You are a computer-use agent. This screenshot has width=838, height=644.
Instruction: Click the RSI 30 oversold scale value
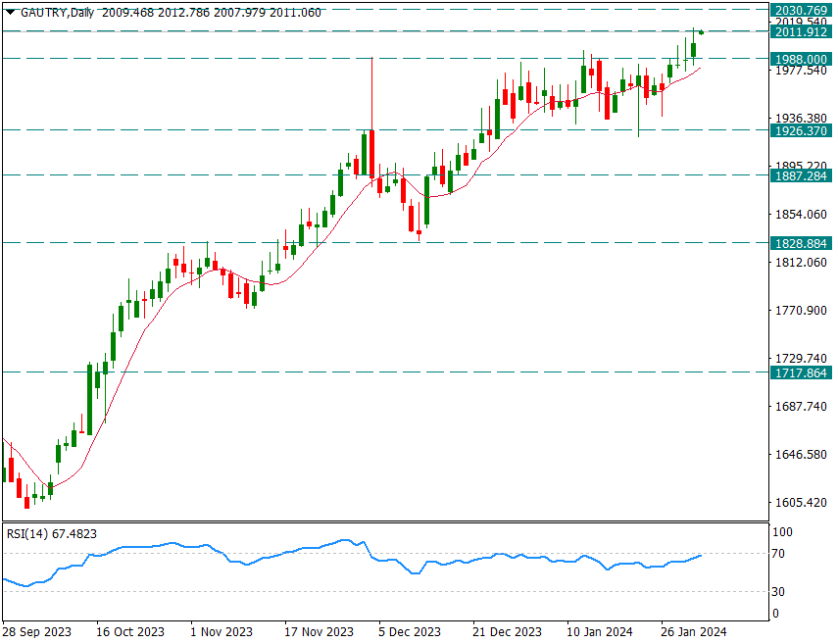(x=778, y=592)
